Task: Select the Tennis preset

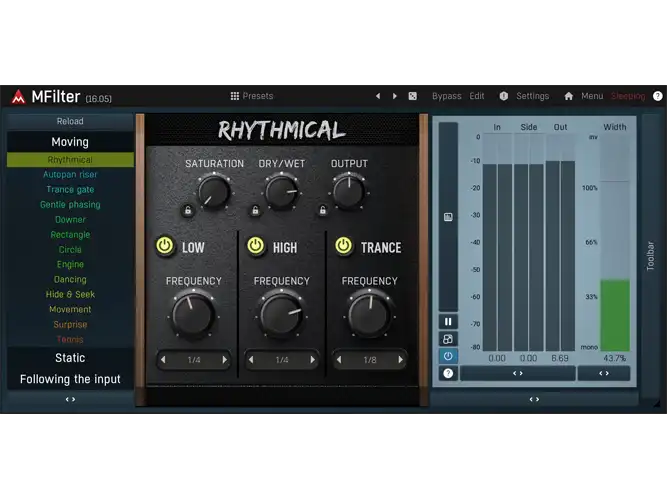Action: coord(70,339)
